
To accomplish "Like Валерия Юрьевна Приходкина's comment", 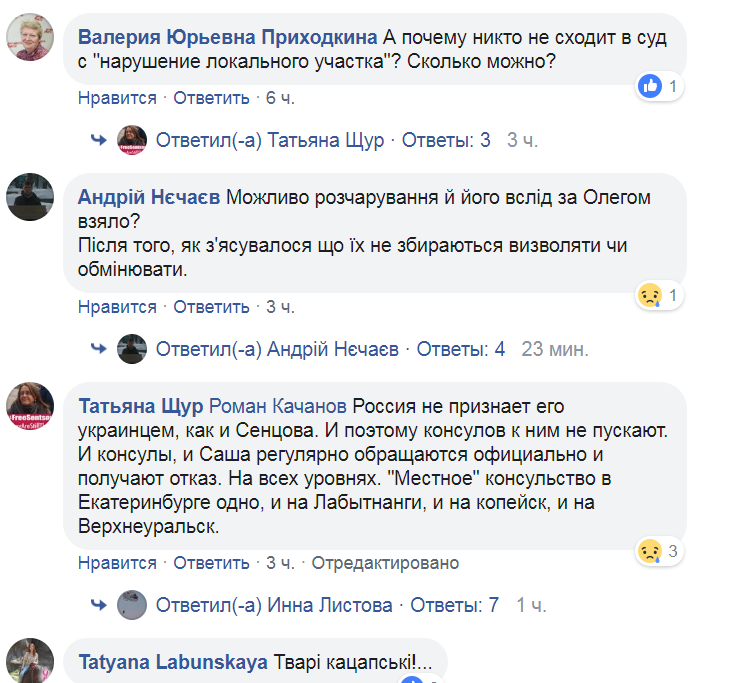I will pos(117,98).
